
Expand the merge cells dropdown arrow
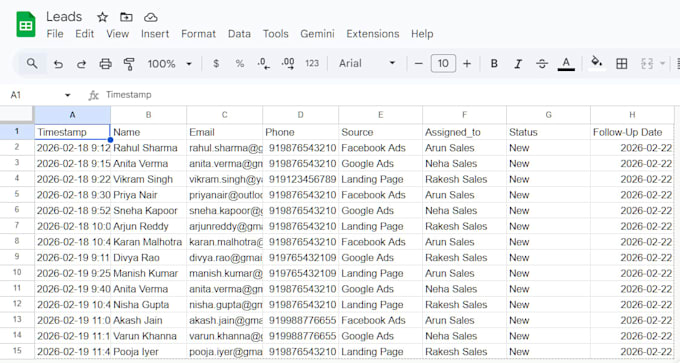662,64
